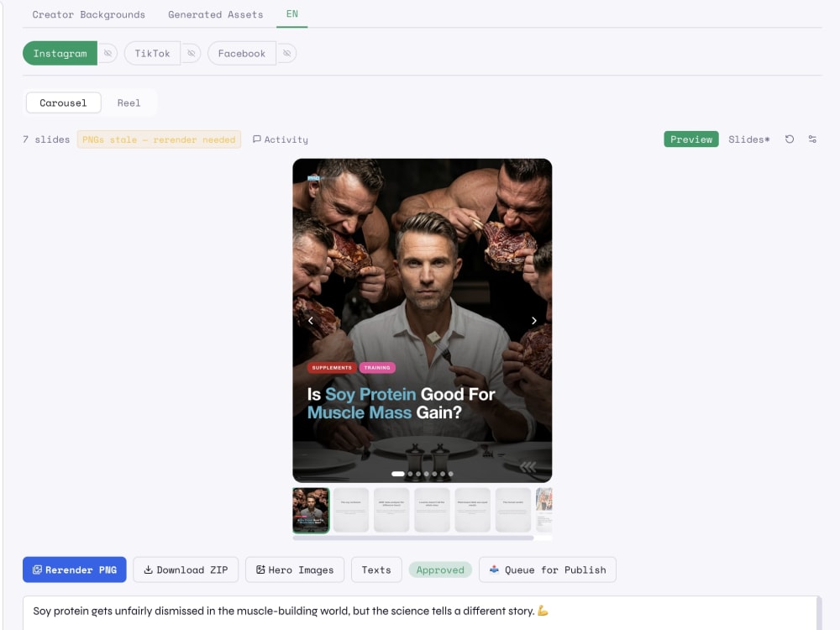Click Queue for Publish button
This screenshot has height=630, width=840.
548,570
